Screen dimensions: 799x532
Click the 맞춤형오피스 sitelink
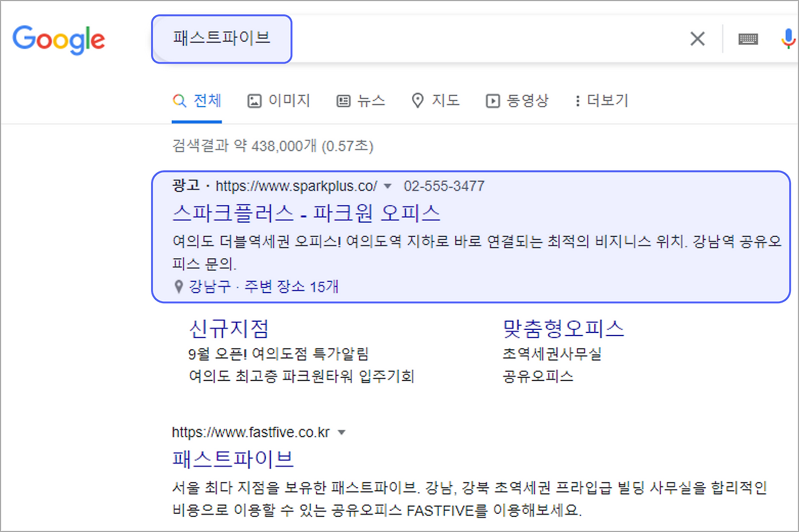(563, 328)
